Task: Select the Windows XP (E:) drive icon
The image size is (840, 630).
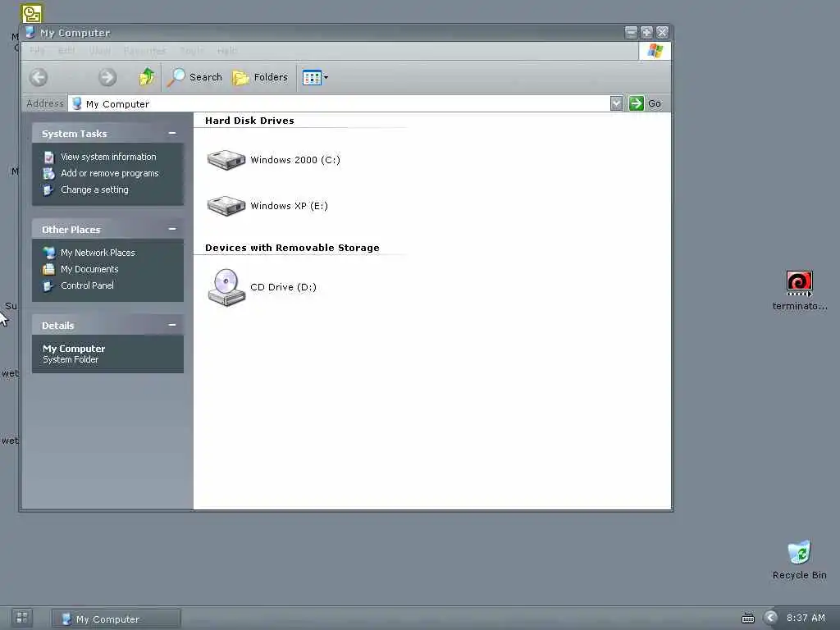Action: pos(226,206)
